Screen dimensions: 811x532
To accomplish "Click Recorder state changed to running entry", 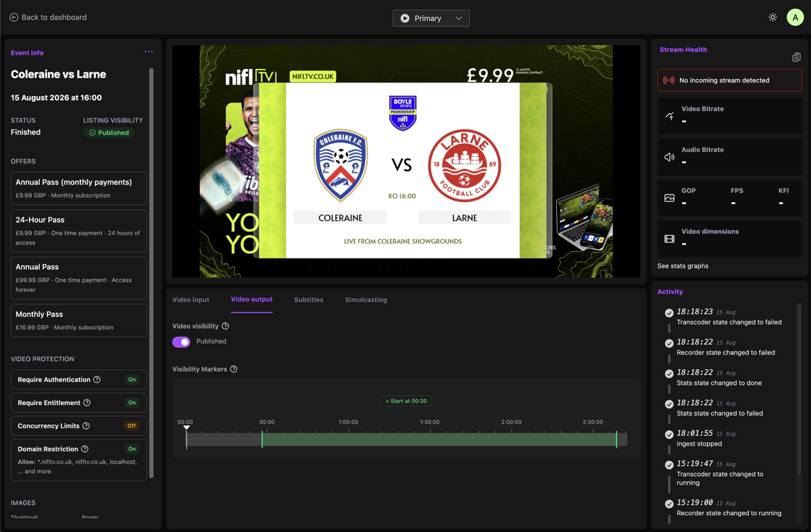I will pos(729,513).
